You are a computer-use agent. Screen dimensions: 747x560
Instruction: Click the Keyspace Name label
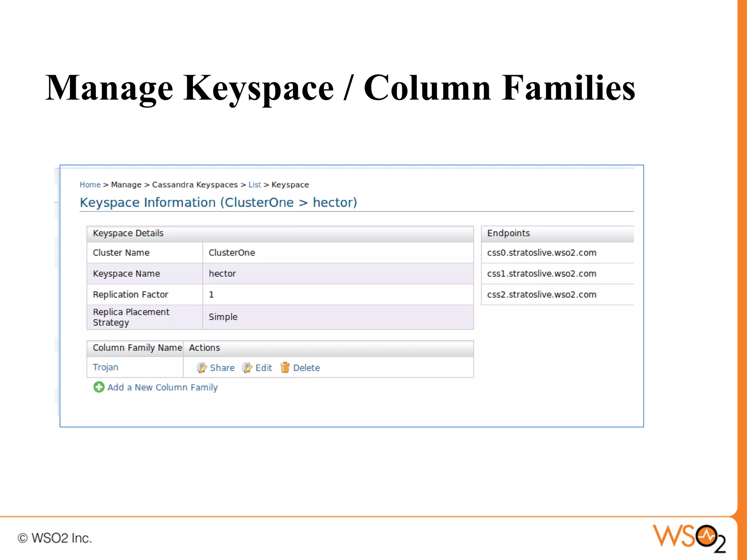coord(126,273)
